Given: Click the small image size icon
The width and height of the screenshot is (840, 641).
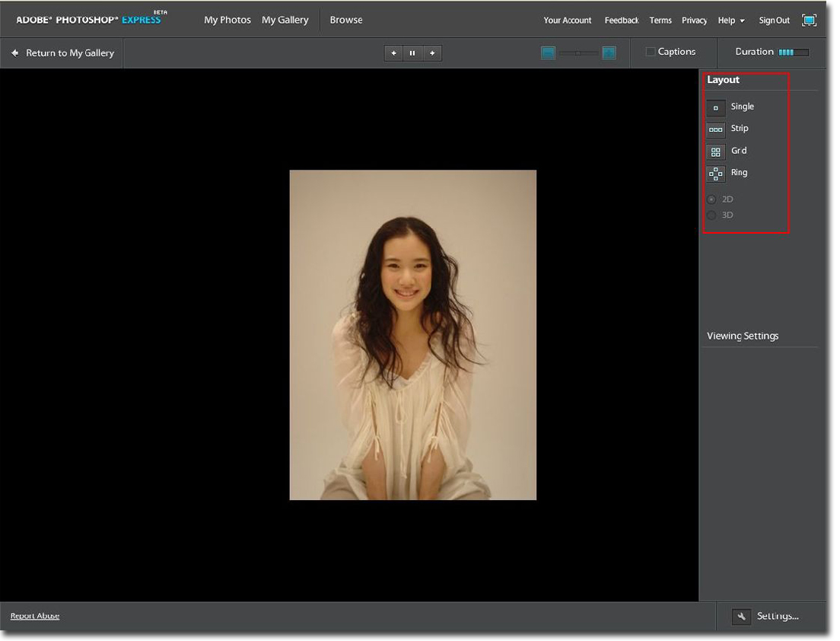Looking at the screenshot, I should pos(548,53).
